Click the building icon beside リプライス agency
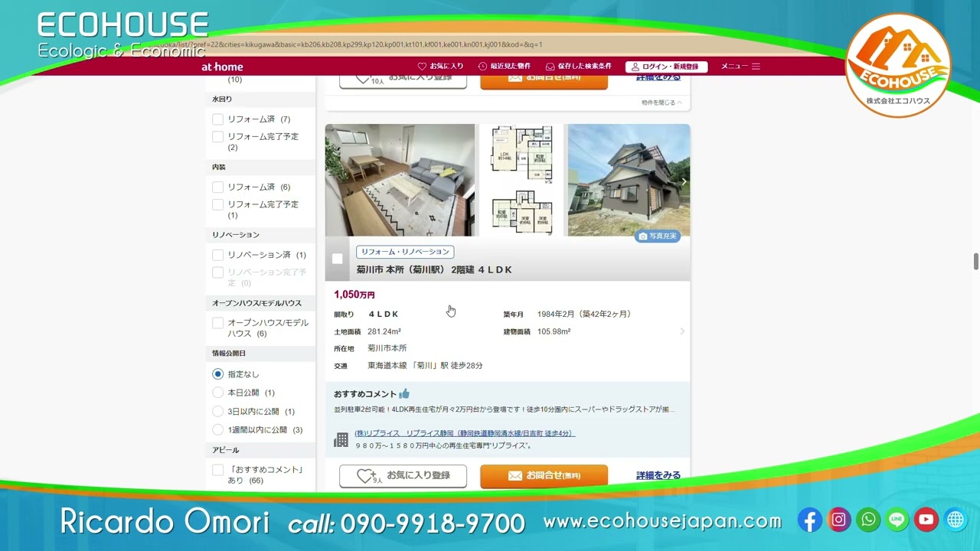 click(341, 439)
